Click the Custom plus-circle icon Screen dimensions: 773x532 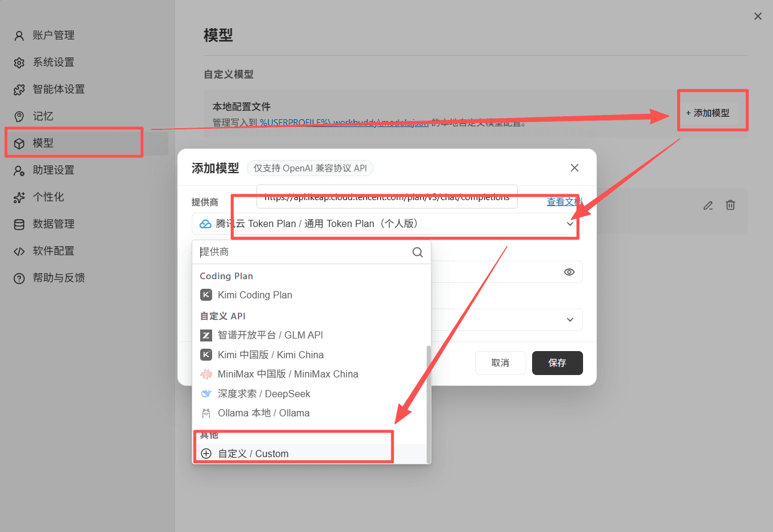point(206,454)
